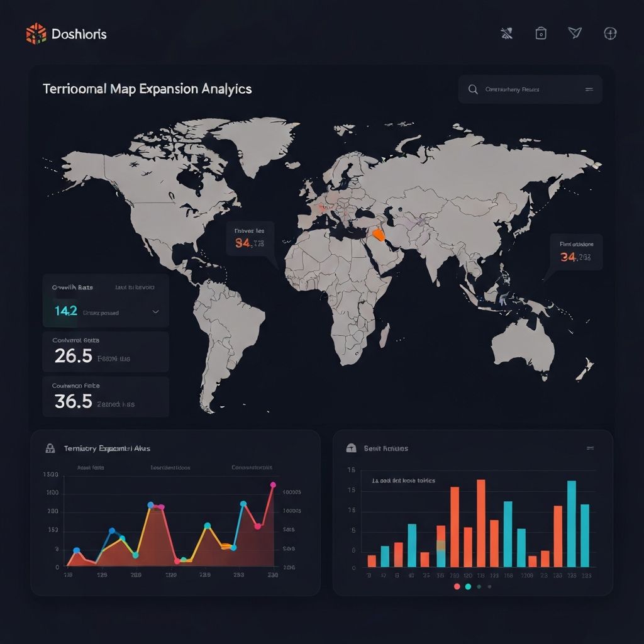Click the lock icon in the top toolbar
644x644 pixels.
(x=541, y=33)
